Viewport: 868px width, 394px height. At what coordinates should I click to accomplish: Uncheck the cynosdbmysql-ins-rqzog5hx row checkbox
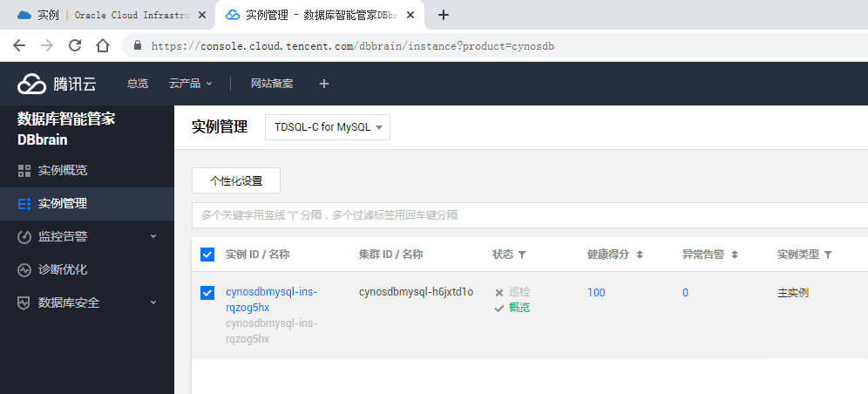207,293
